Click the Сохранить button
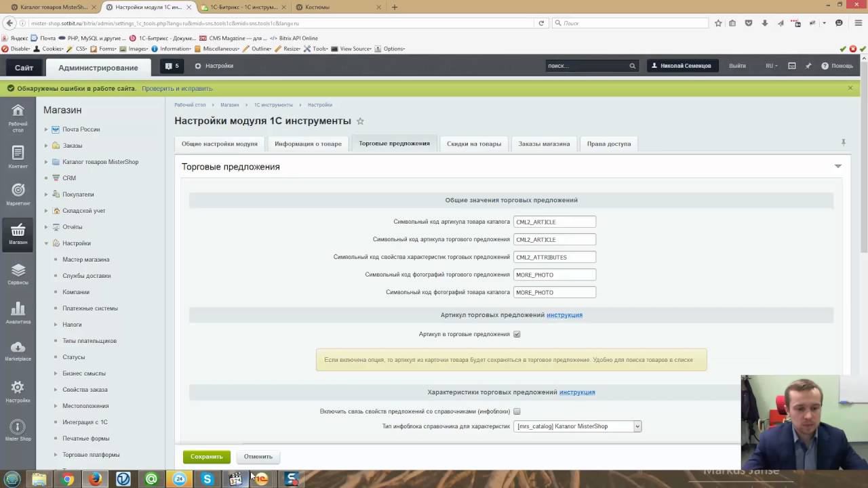 point(207,457)
